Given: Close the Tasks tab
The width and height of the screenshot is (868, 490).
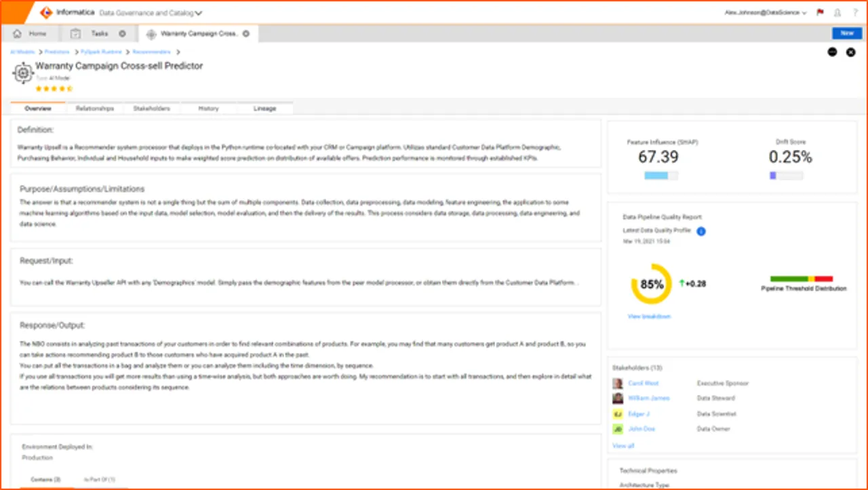Looking at the screenshot, I should pos(122,33).
